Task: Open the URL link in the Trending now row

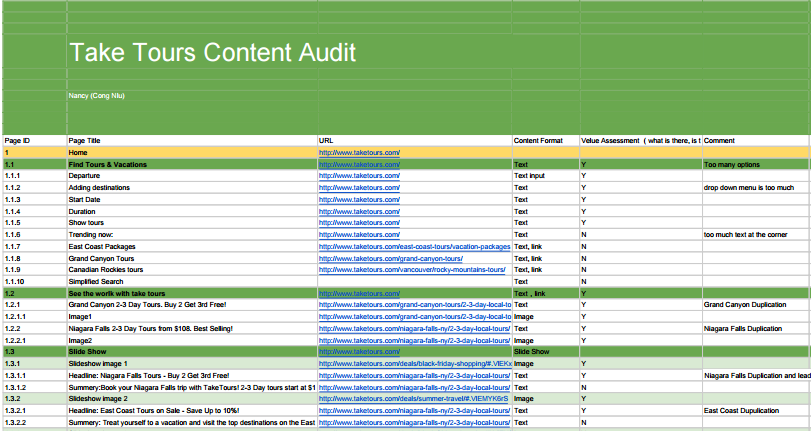Action: 359,235
